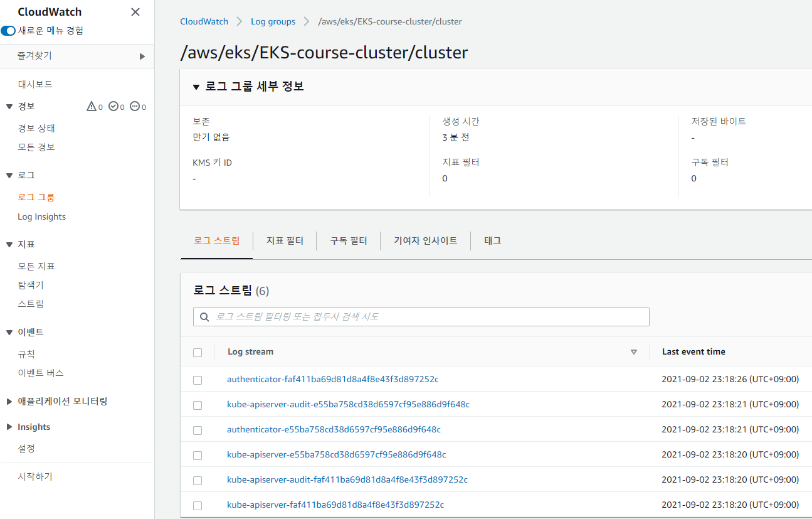Expand the Insights section
This screenshot has height=519, width=812.
point(9,427)
